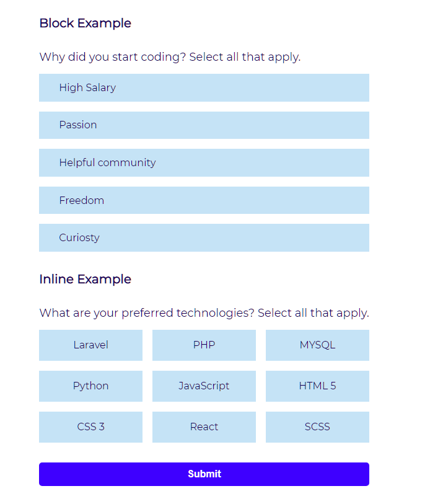Toggle the PHP technology option
The width and height of the screenshot is (430, 504).
coord(204,345)
